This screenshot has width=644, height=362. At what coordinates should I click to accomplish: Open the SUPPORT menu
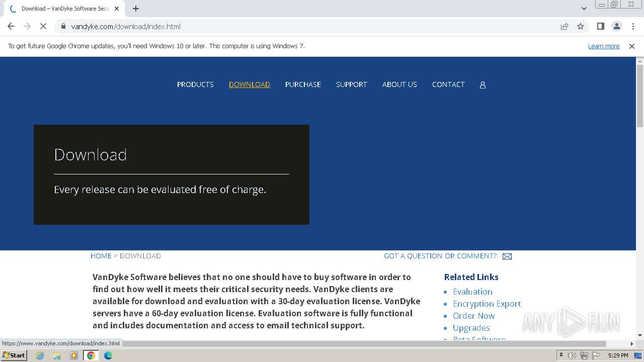[x=352, y=84]
